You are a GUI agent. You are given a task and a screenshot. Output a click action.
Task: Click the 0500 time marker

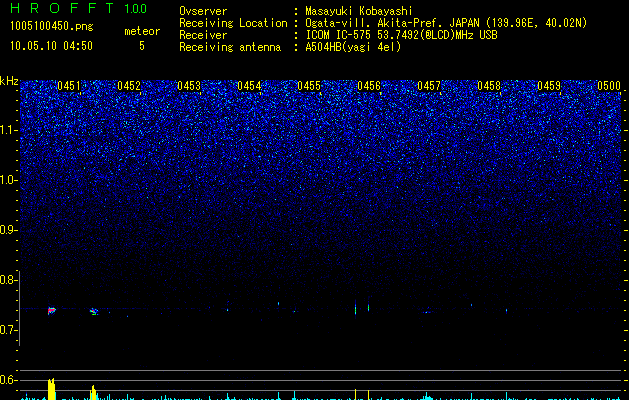pos(609,86)
